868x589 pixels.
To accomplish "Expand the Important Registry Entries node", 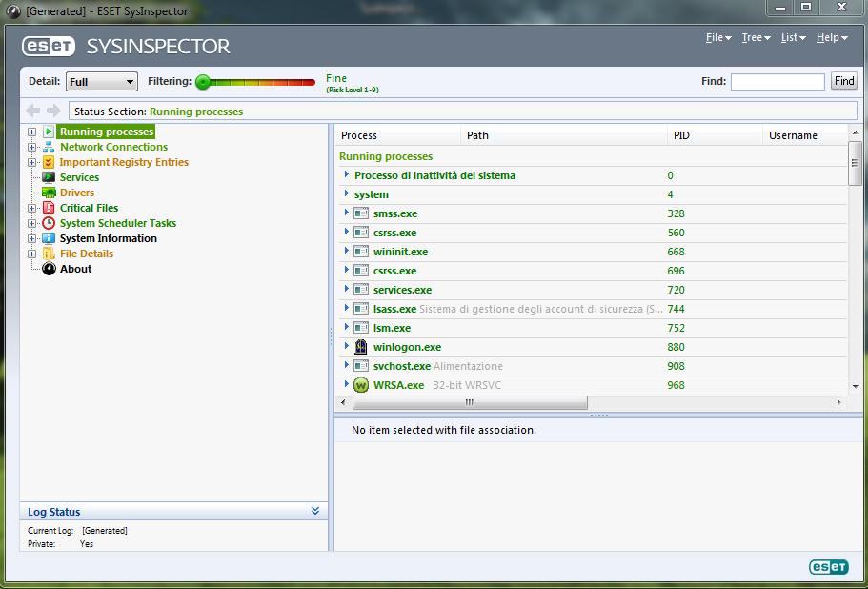I will tap(31, 162).
